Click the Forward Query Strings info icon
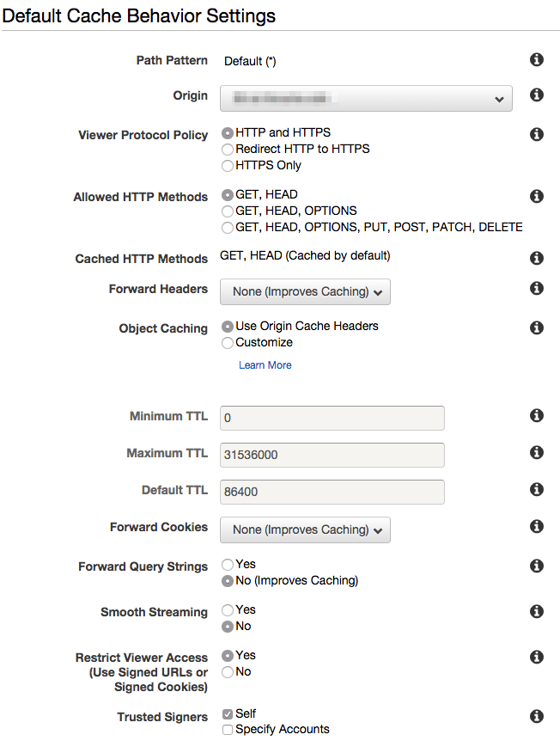Viewport: 560px width, 753px height. tap(537, 566)
